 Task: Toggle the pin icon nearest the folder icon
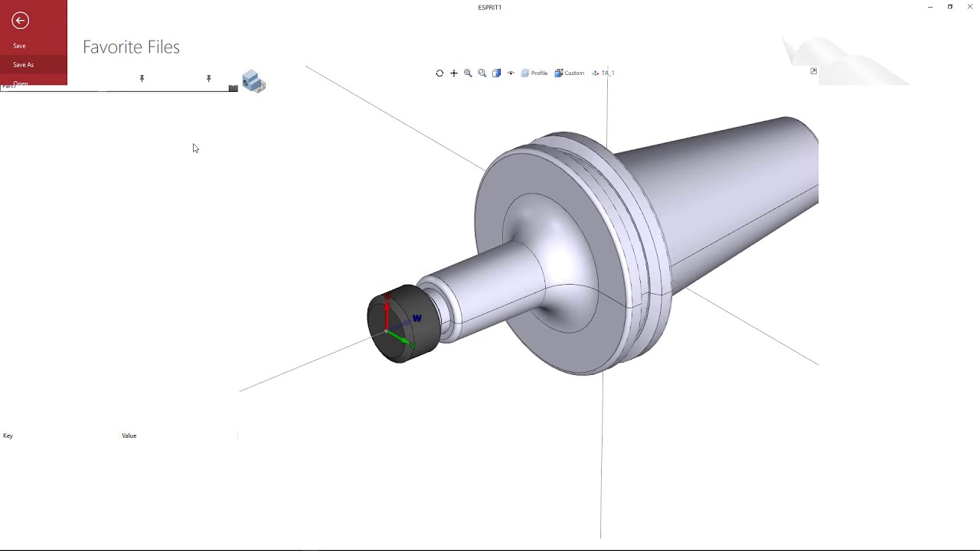[208, 78]
